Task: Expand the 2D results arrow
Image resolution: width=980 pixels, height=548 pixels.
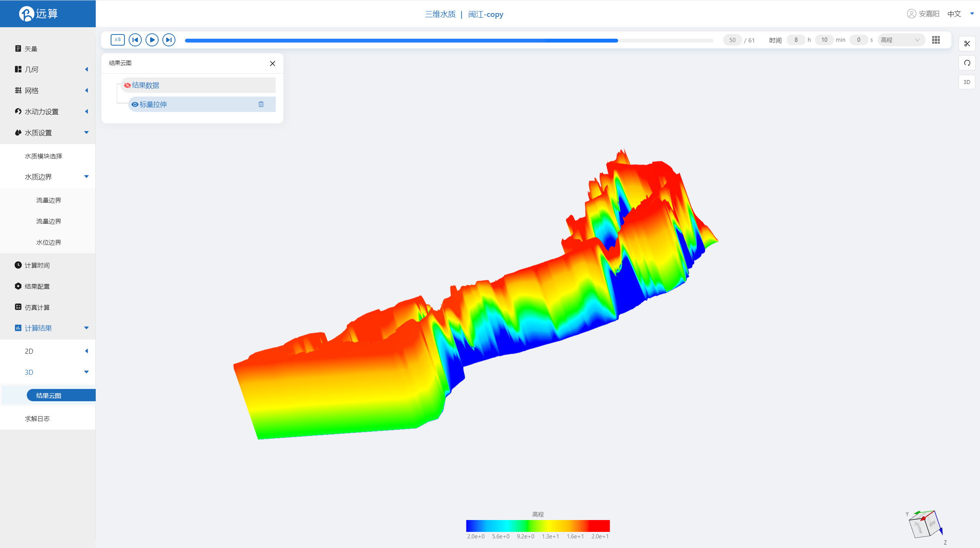Action: tap(87, 351)
